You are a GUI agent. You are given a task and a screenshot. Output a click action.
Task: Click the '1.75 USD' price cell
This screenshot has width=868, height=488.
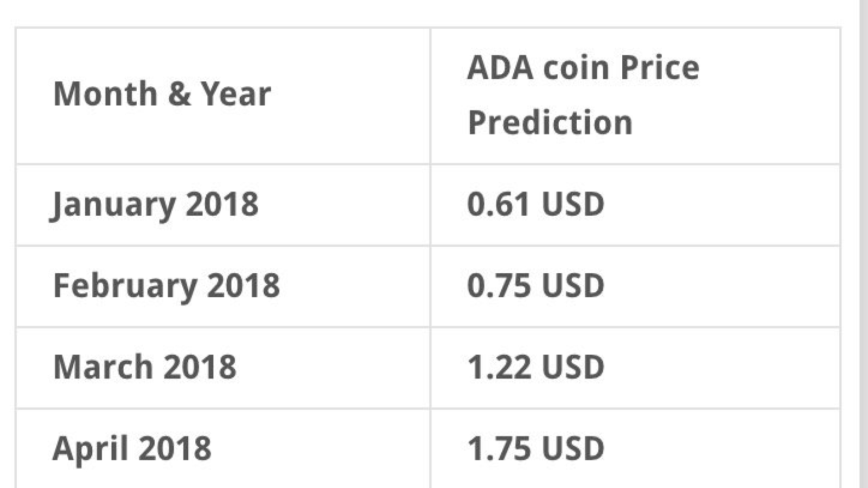pyautogui.click(x=635, y=449)
